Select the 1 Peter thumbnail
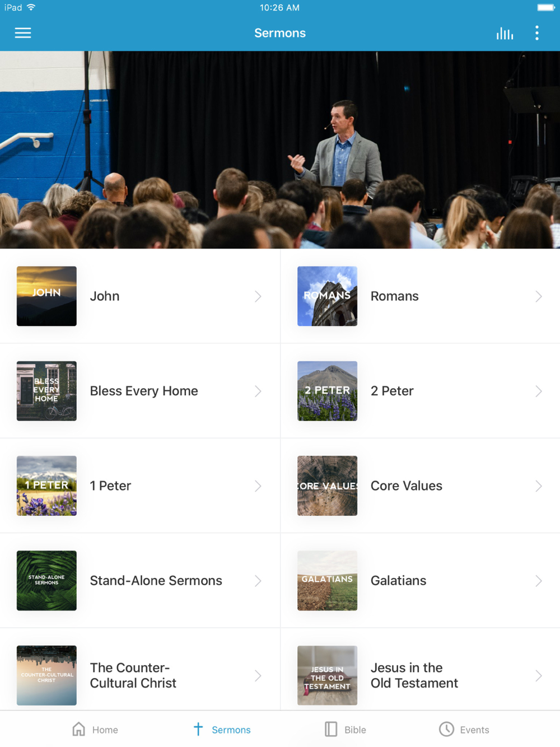Screen dimensions: 560x747 (x=46, y=485)
